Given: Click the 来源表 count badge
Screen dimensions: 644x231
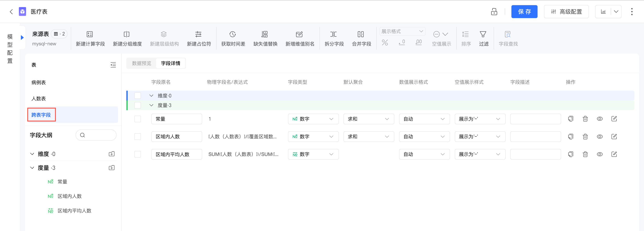Looking at the screenshot, I should coord(59,34).
